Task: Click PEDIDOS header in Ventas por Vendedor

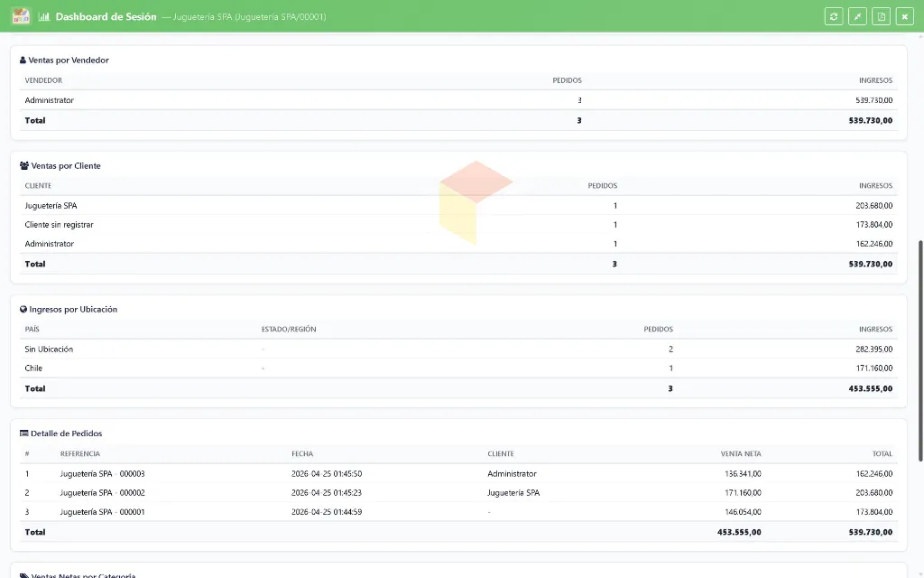Action: coord(567,80)
